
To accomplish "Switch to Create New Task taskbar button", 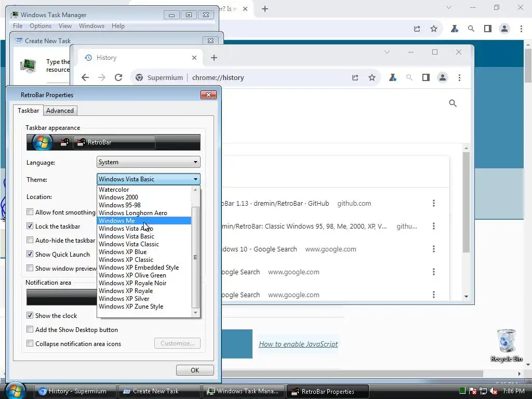I will pos(159,391).
